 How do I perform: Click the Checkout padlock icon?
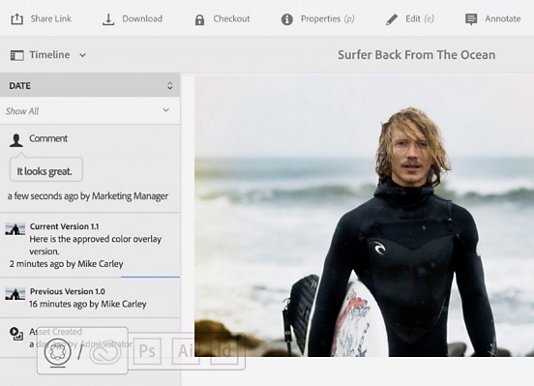[x=200, y=20]
